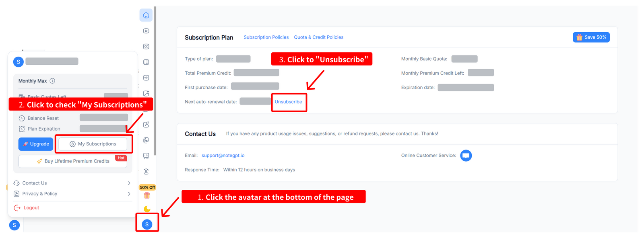Click the home icon in the sidebar
This screenshot has height=238, width=644.
point(146,15)
